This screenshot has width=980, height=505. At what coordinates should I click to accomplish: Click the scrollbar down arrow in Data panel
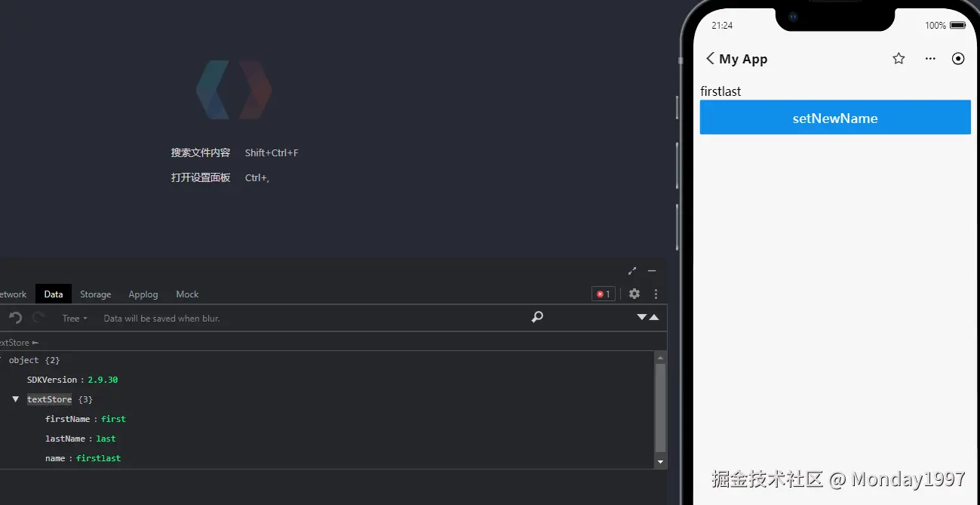(x=661, y=462)
